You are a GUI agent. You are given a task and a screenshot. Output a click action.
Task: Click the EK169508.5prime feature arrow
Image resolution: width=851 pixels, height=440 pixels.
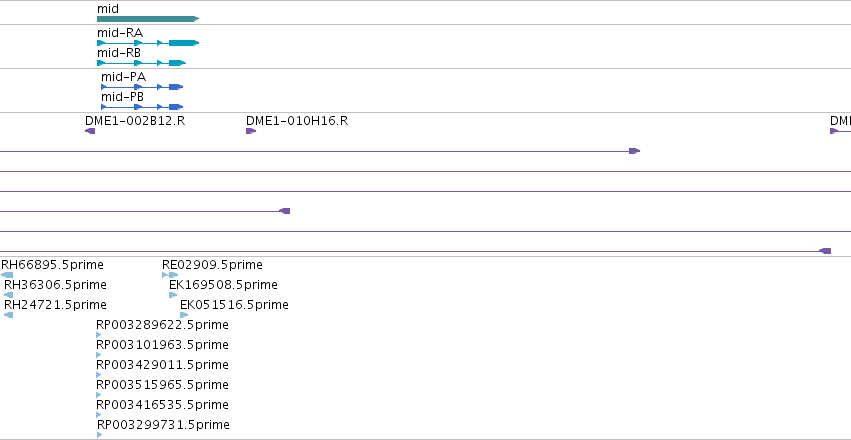coord(173,295)
